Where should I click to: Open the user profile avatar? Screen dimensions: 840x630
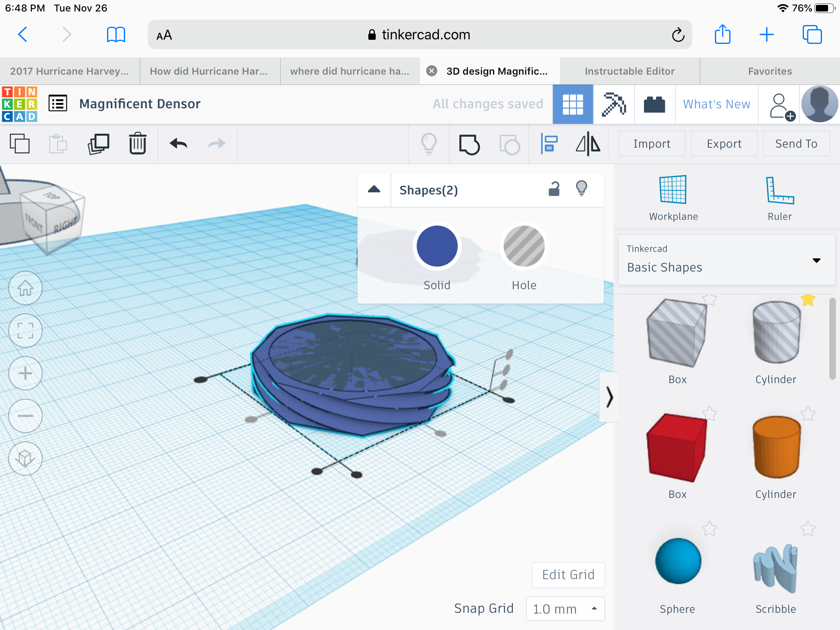[819, 104]
